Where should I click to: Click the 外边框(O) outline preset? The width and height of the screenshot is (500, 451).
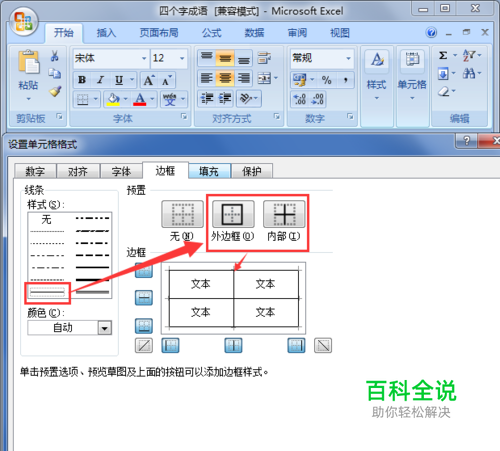(x=233, y=214)
